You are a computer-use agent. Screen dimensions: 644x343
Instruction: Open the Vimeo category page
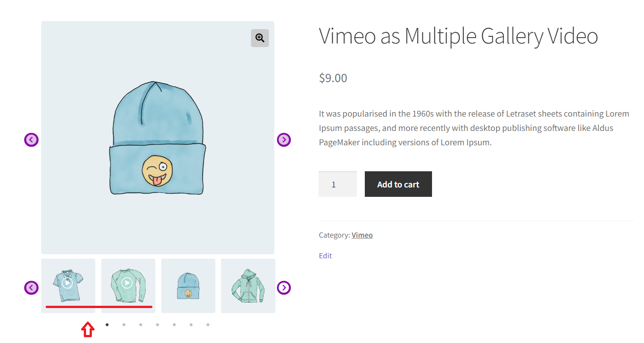coord(362,234)
